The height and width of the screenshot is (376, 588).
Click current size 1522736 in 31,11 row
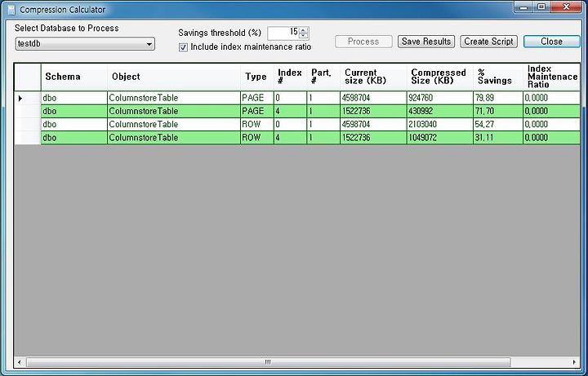[x=373, y=138]
